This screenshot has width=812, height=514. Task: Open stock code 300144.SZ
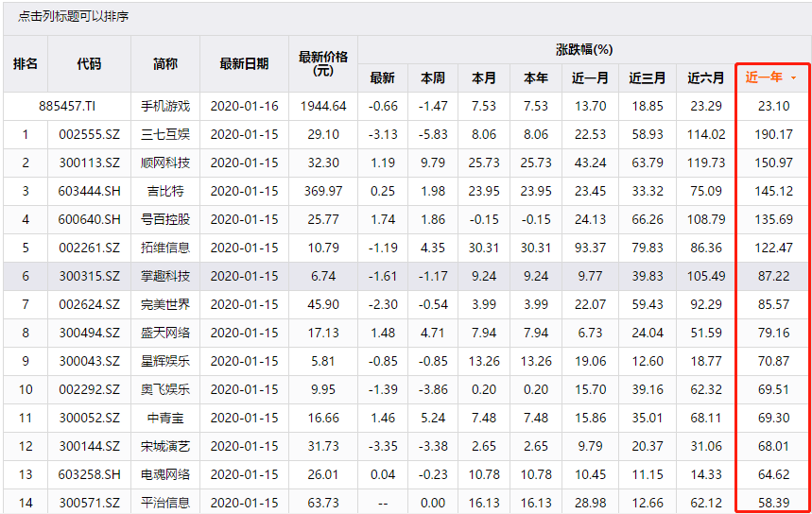point(89,446)
